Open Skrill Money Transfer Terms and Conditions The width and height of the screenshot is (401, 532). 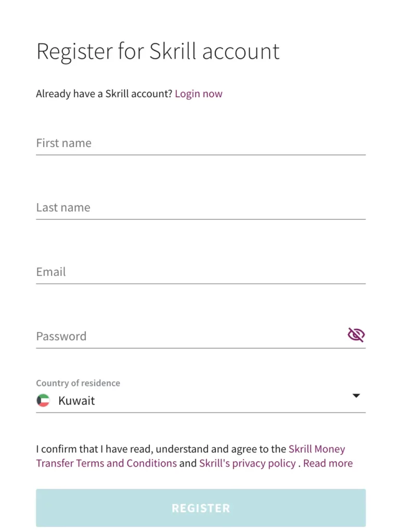[x=106, y=463]
